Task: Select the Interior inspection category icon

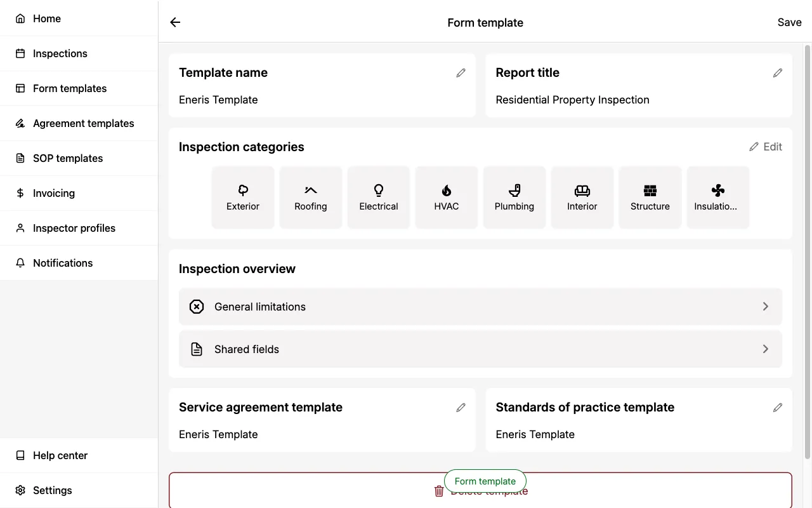Action: tap(582, 197)
